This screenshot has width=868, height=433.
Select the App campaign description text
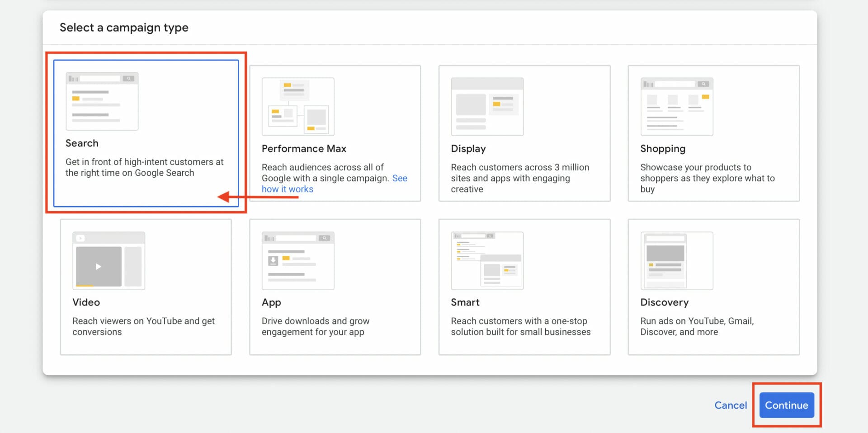pyautogui.click(x=315, y=326)
